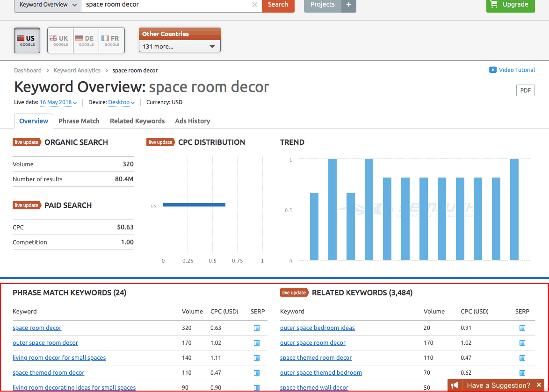Screen dimensions: 549x392
Task: Open the Live data date dropdown
Action: (x=58, y=102)
